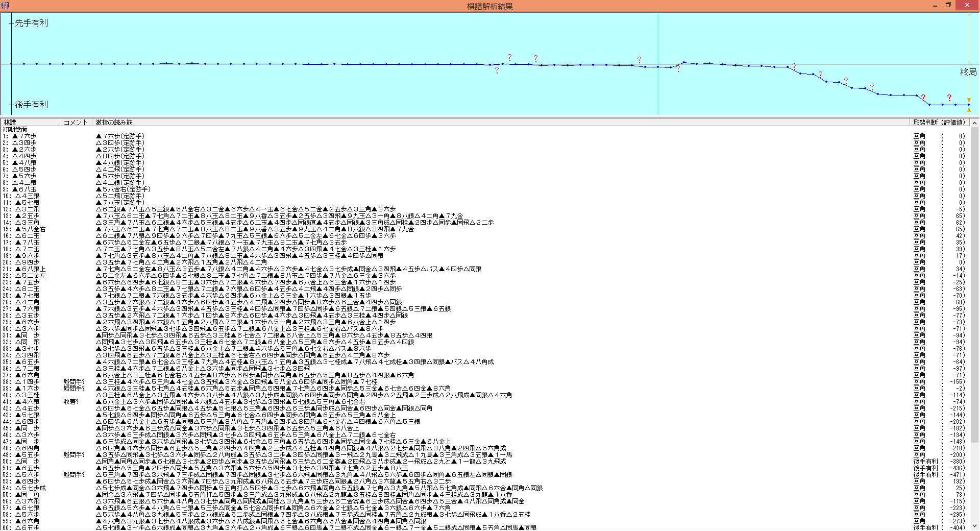Select move 49 ▲５五歩 row

[27, 455]
